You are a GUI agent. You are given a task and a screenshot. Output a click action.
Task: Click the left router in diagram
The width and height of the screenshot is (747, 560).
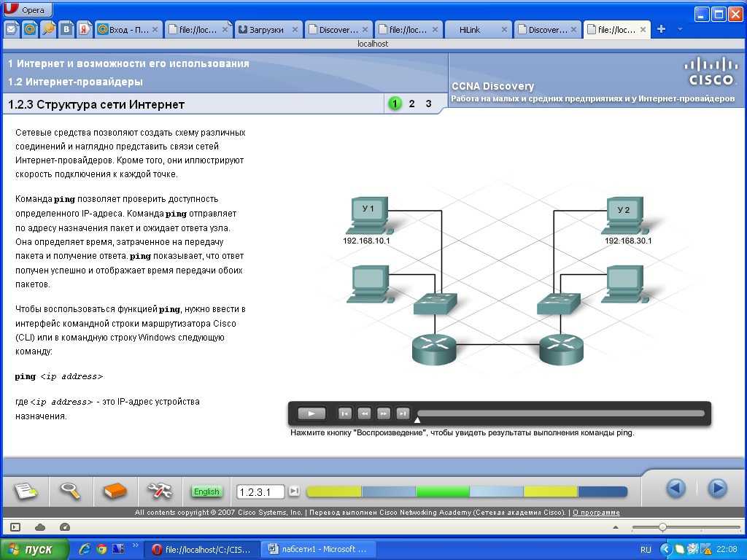coord(434,349)
